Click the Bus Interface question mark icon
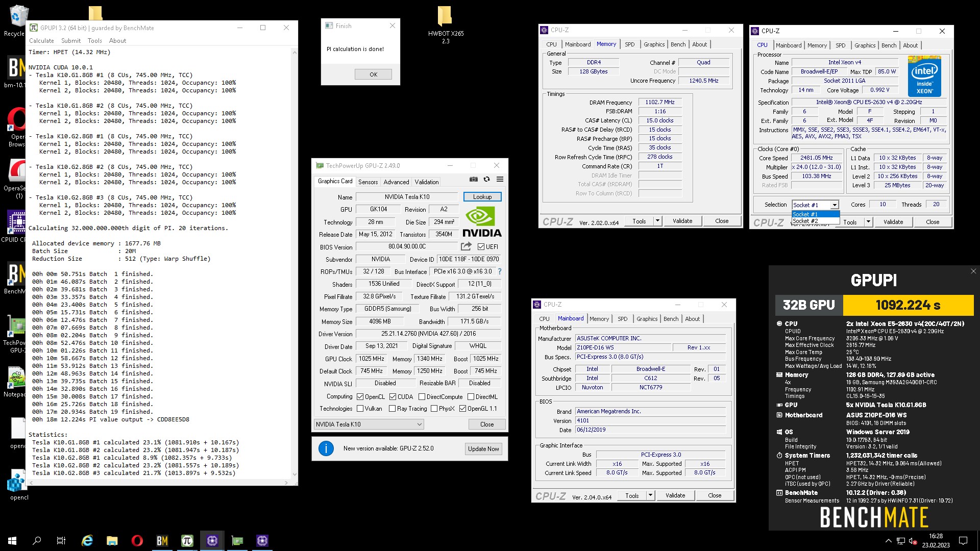Image resolution: width=980 pixels, height=551 pixels. [x=500, y=271]
